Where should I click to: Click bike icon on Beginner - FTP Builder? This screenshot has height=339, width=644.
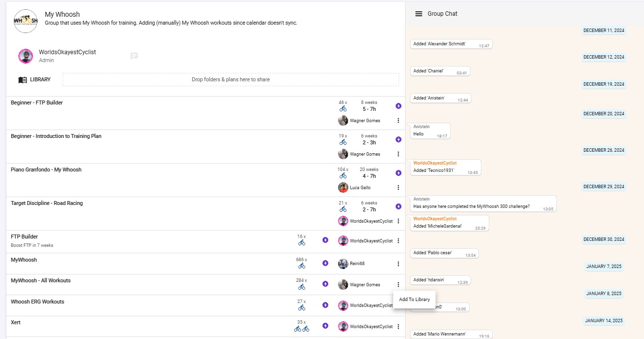[x=343, y=108]
